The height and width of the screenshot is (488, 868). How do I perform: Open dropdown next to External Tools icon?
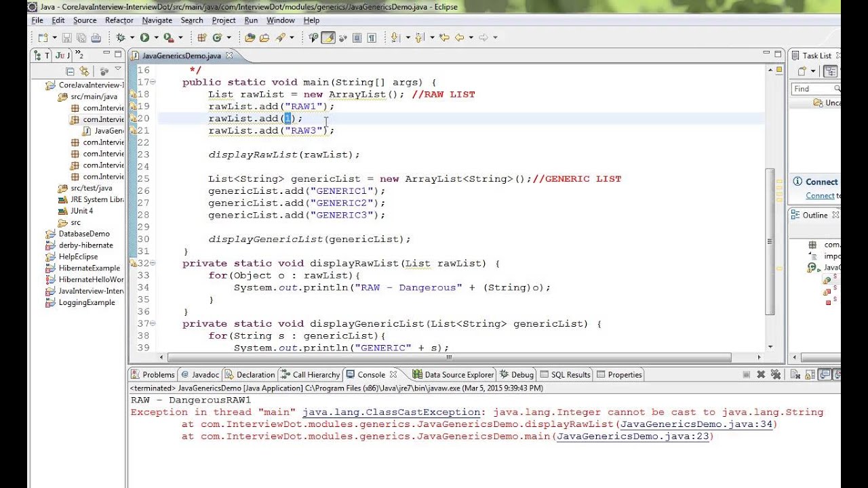pyautogui.click(x=180, y=38)
